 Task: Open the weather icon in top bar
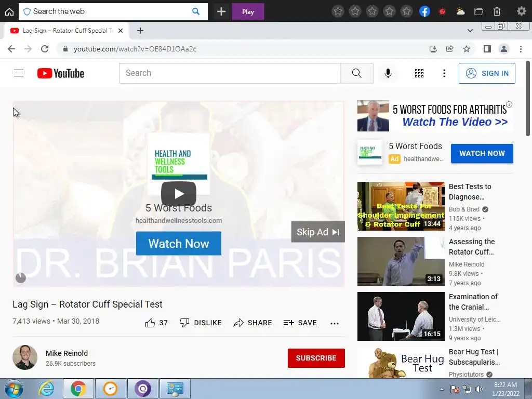460,12
